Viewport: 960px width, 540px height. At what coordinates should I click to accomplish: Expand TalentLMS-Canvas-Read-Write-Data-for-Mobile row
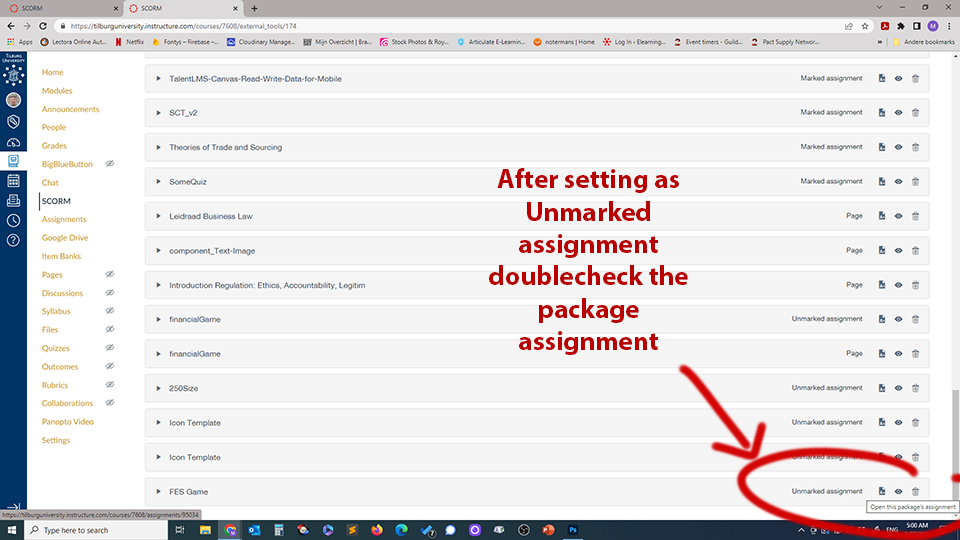tap(158, 79)
